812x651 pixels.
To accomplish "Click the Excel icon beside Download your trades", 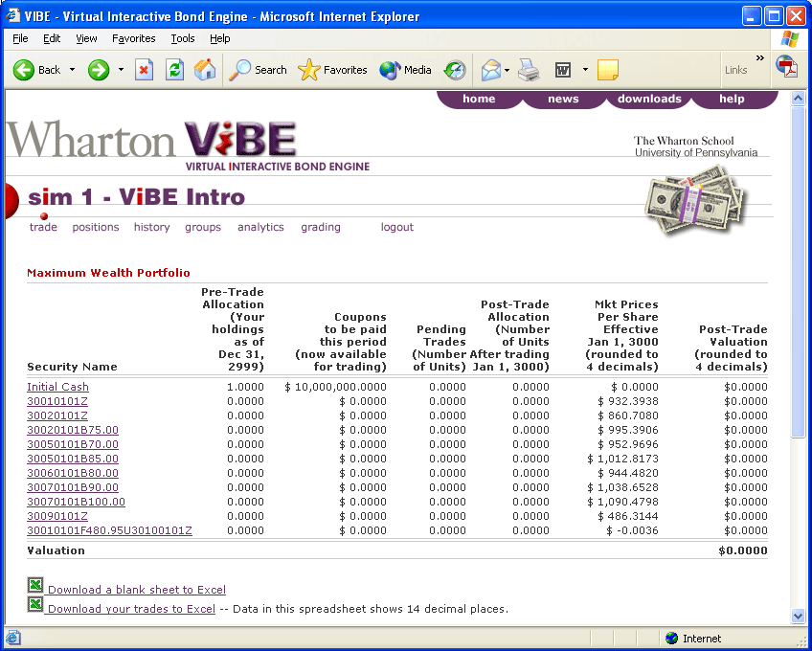I will click(x=35, y=604).
